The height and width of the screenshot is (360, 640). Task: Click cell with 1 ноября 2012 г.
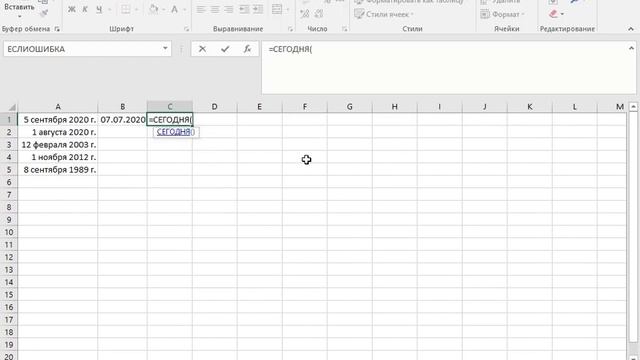click(x=58, y=157)
